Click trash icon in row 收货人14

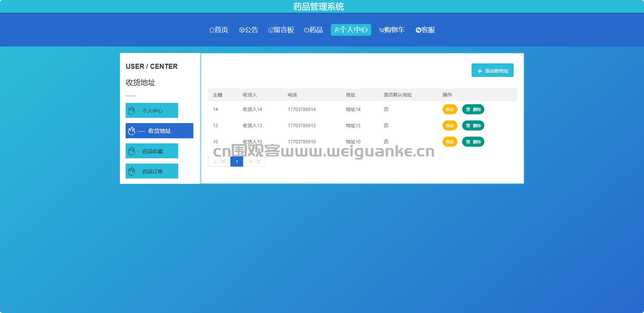tap(468, 109)
